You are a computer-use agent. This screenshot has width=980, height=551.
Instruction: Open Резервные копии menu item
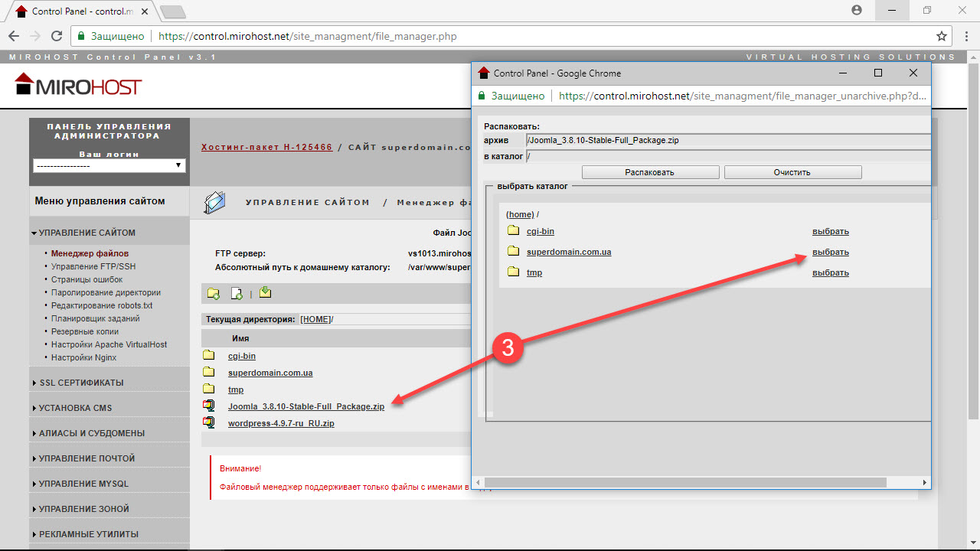(x=85, y=331)
